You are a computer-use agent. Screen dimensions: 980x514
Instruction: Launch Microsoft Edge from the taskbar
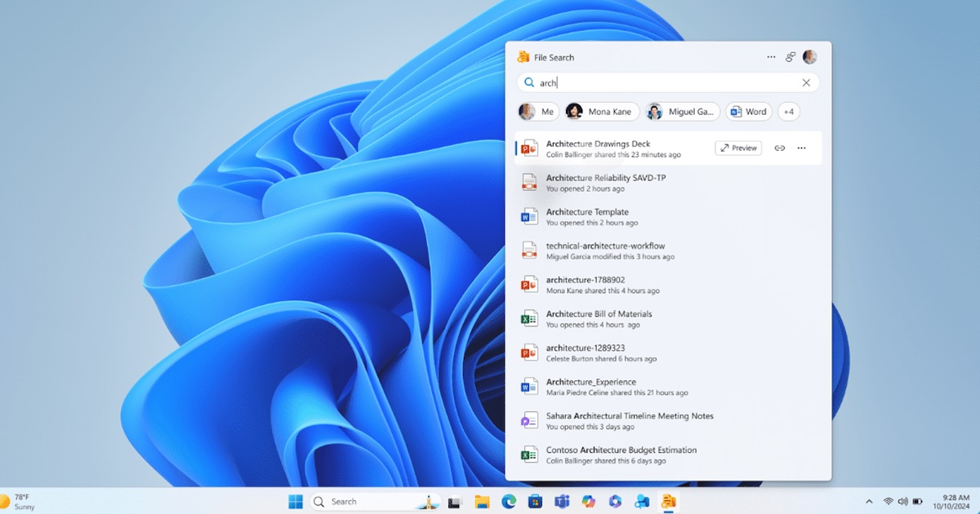(x=508, y=501)
